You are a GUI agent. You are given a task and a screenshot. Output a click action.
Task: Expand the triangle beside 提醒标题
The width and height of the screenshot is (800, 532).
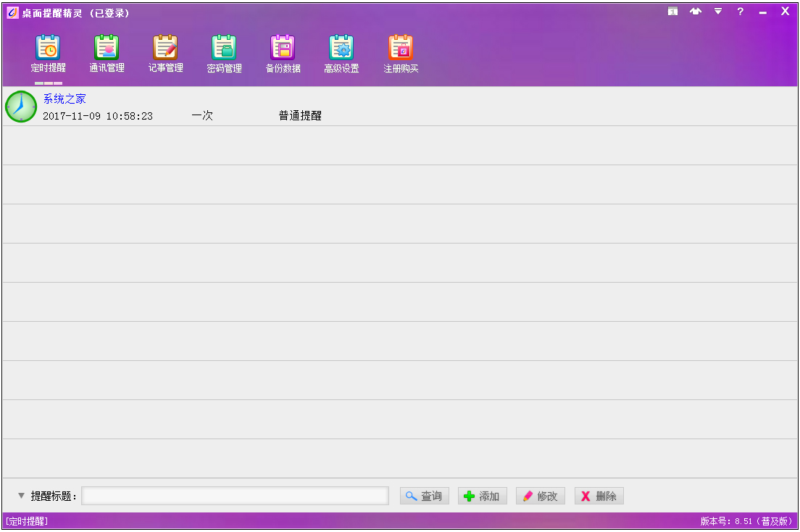pyautogui.click(x=21, y=496)
